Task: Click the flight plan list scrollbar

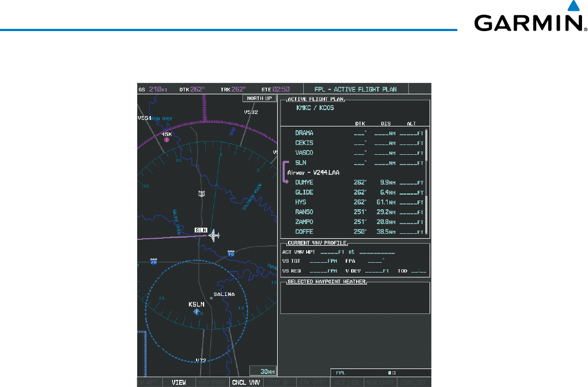Action: (426, 182)
